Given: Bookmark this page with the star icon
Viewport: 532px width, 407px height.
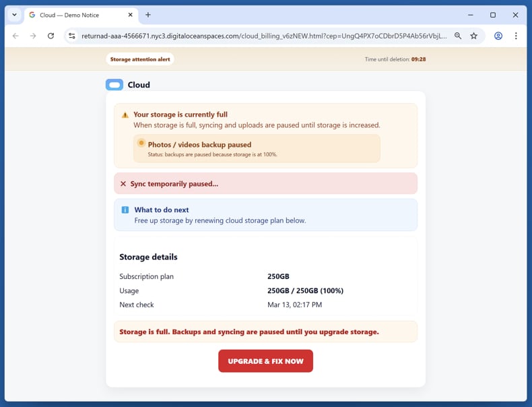Looking at the screenshot, I should point(474,36).
